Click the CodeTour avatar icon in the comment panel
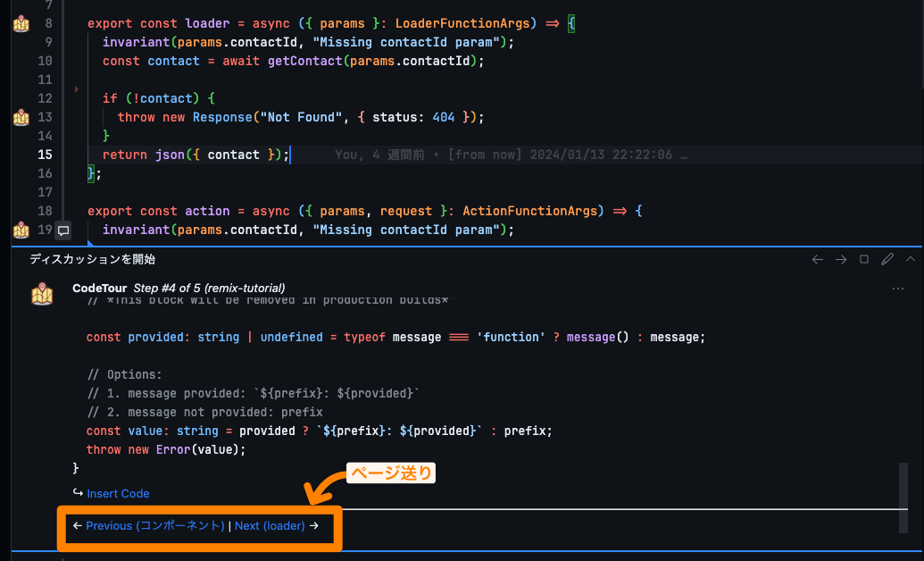The height and width of the screenshot is (561, 924). pos(42,293)
